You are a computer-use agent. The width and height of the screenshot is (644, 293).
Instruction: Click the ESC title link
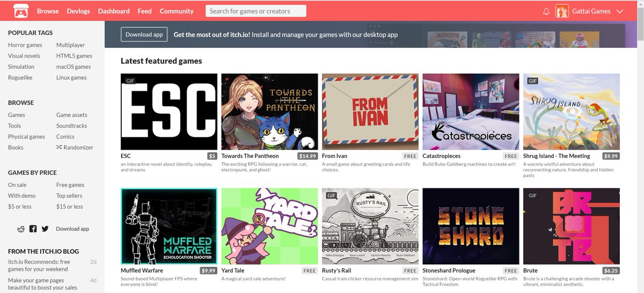point(126,156)
